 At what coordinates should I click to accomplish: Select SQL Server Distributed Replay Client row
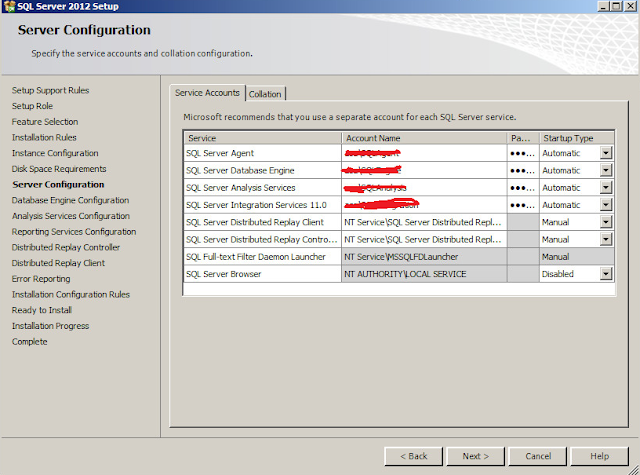pyautogui.click(x=263, y=222)
